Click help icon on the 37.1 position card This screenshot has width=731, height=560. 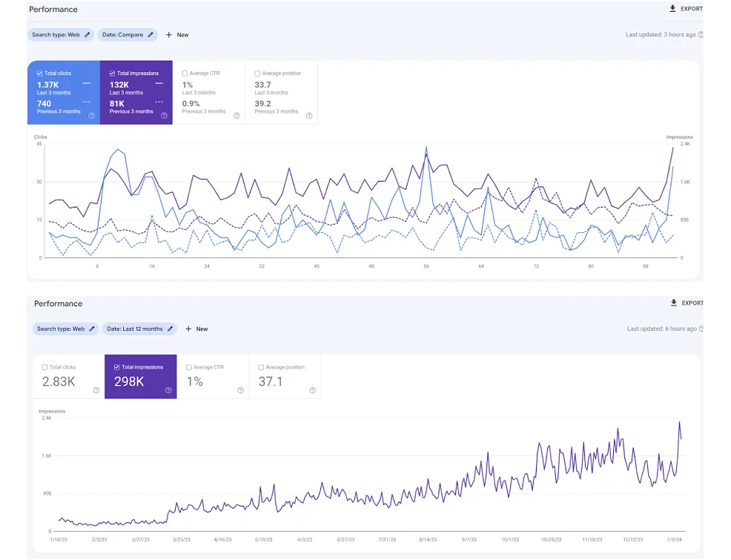313,390
